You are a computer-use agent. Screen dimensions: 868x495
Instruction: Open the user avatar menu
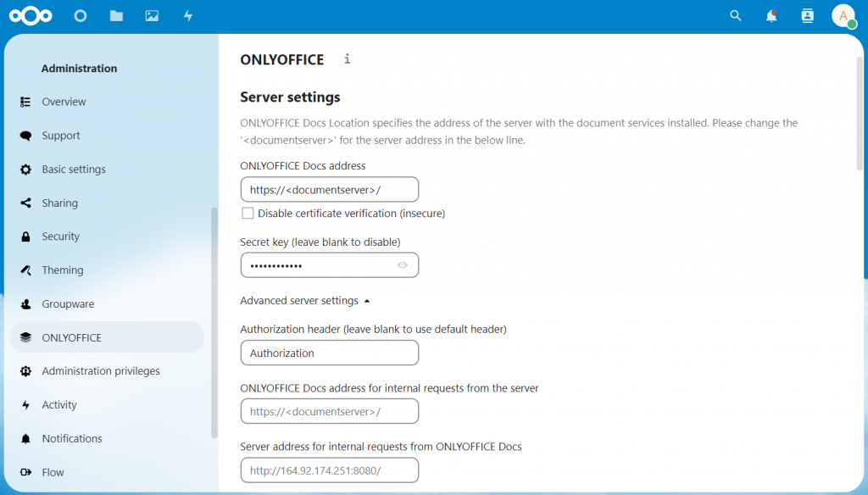[x=843, y=15]
